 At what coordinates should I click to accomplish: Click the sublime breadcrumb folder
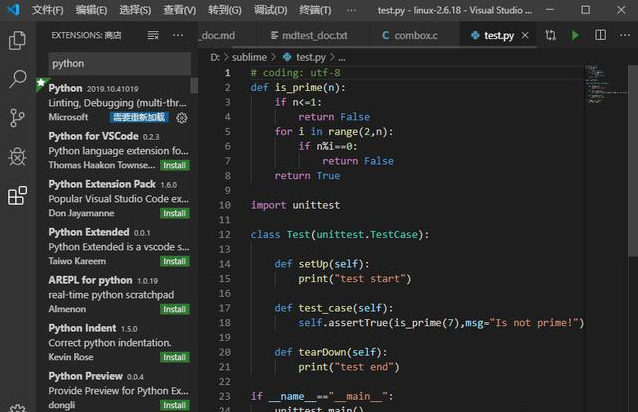point(249,57)
